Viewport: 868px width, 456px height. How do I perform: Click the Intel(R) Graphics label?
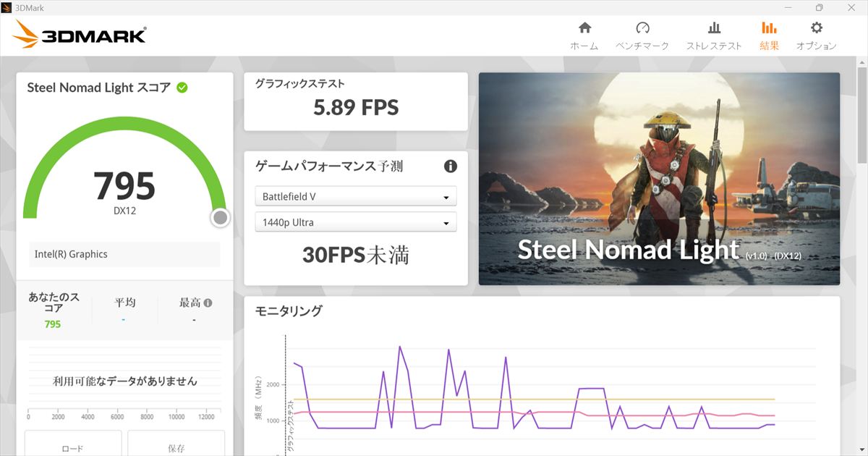click(71, 255)
